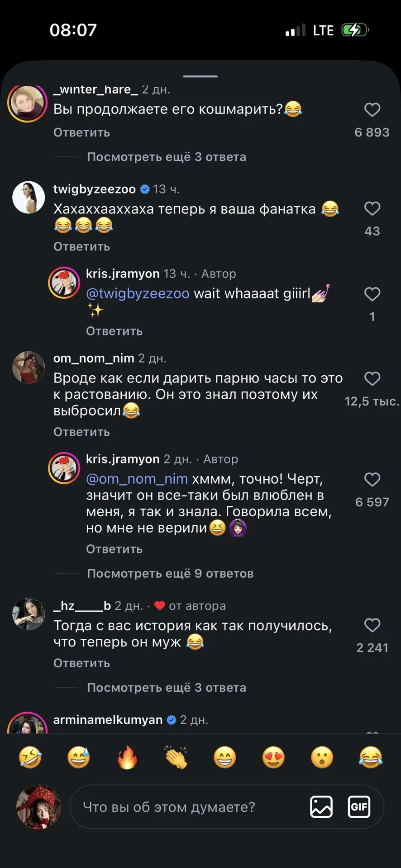Open the @twigbyzeezoo mention link
The width and height of the screenshot is (401, 868).
[138, 293]
